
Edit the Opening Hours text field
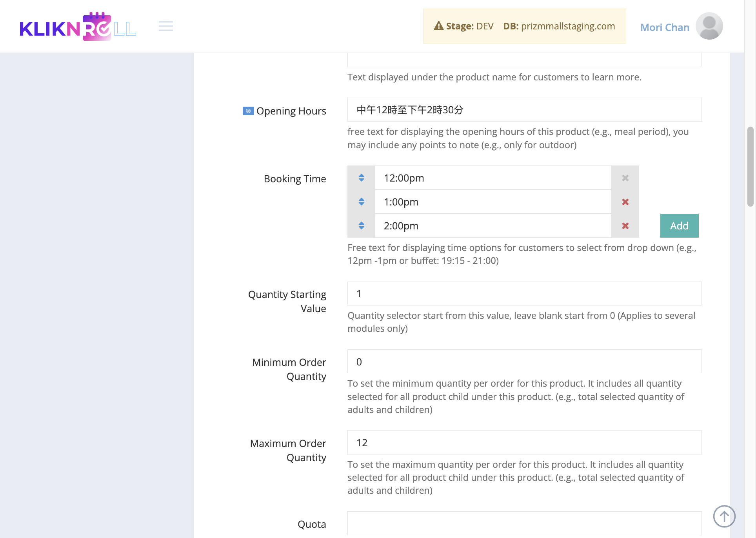pos(524,110)
